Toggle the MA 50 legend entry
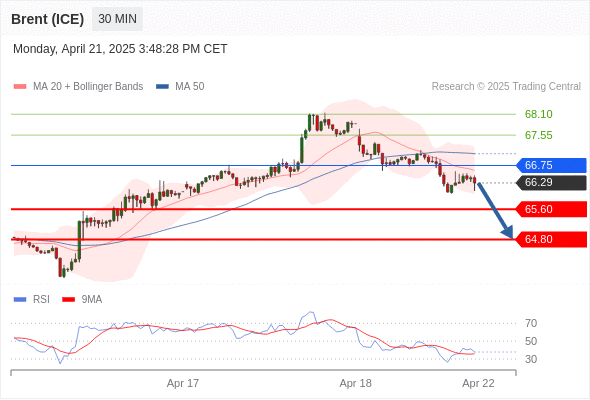 coord(180,87)
